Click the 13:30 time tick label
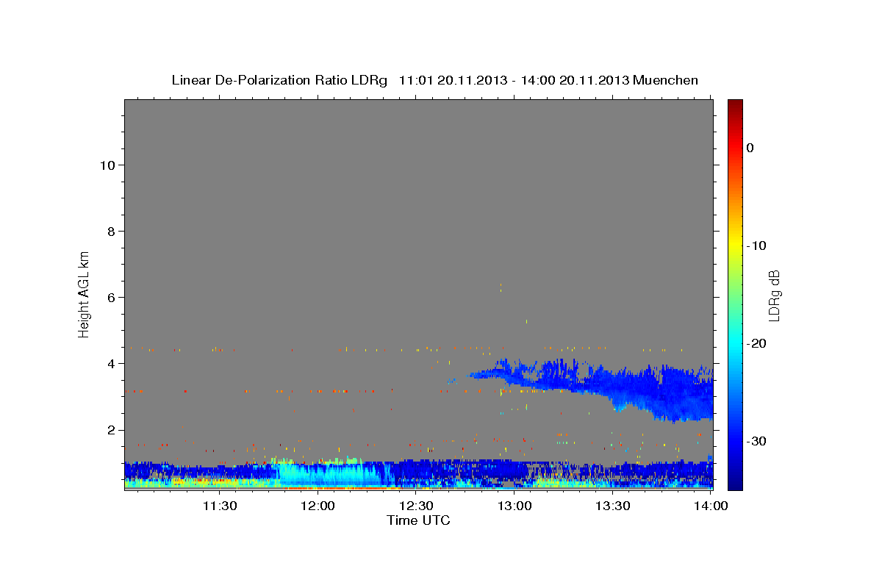The height and width of the screenshot is (588, 882). pos(612,506)
